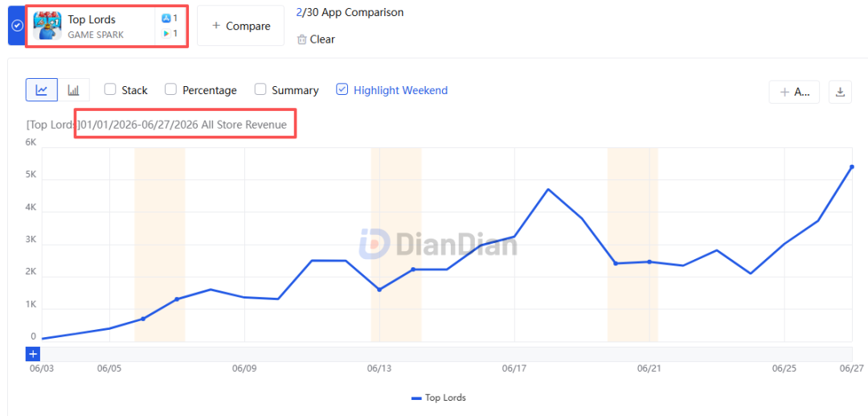This screenshot has height=416, width=868.
Task: Click the + A... button
Action: pyautogui.click(x=794, y=92)
